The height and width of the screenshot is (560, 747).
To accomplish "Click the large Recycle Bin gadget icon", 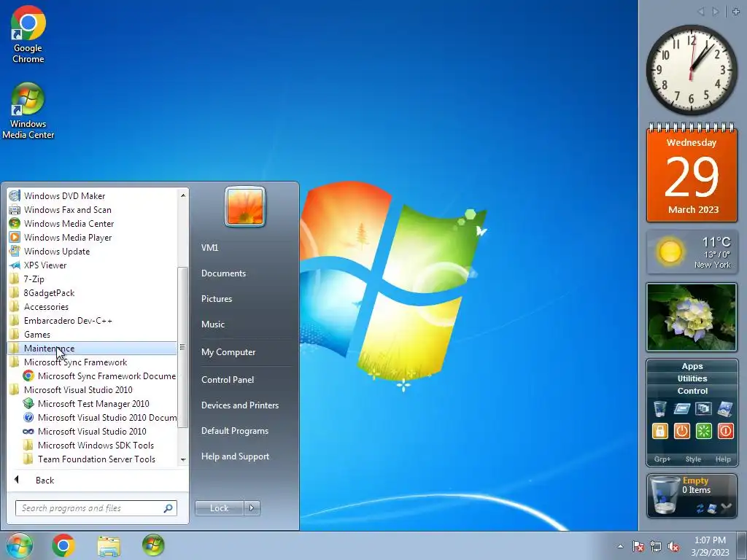I will pyautogui.click(x=665, y=495).
